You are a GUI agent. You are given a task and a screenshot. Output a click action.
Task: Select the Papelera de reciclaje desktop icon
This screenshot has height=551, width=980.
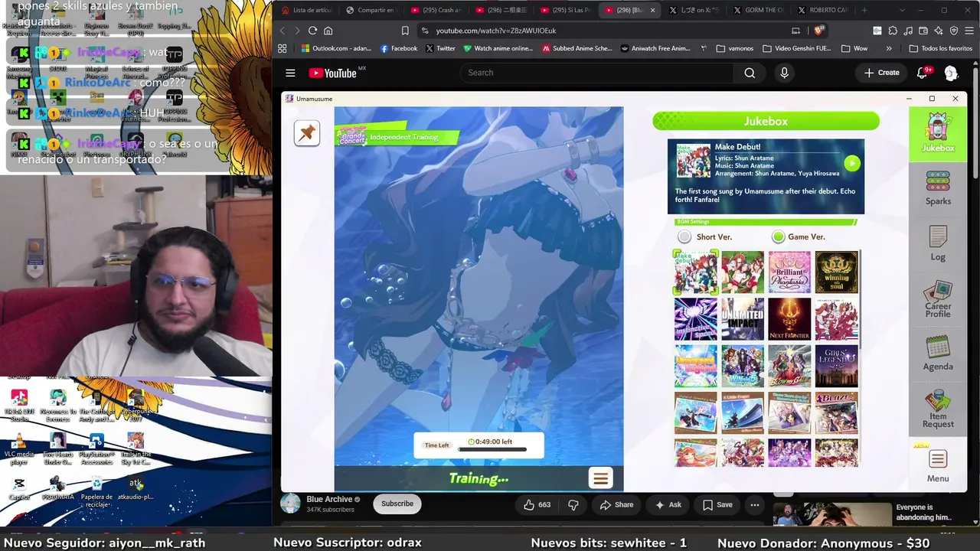[96, 491]
